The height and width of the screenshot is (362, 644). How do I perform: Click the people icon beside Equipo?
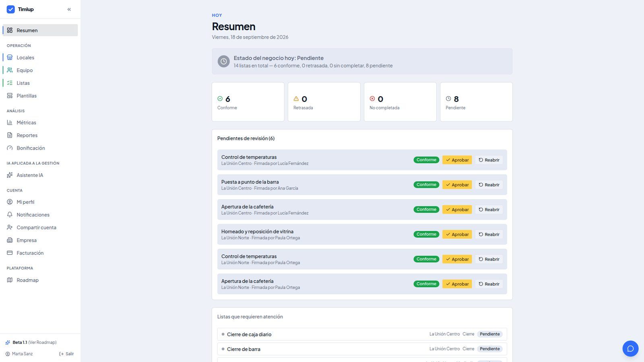[x=10, y=70]
